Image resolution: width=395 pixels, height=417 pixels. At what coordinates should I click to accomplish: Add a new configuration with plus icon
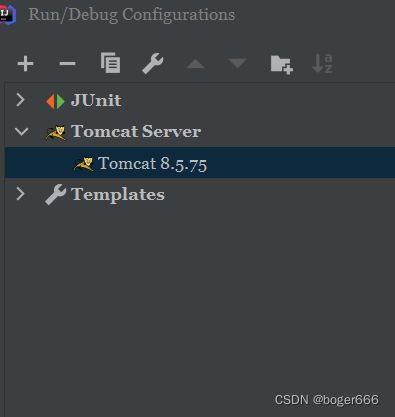pos(26,64)
